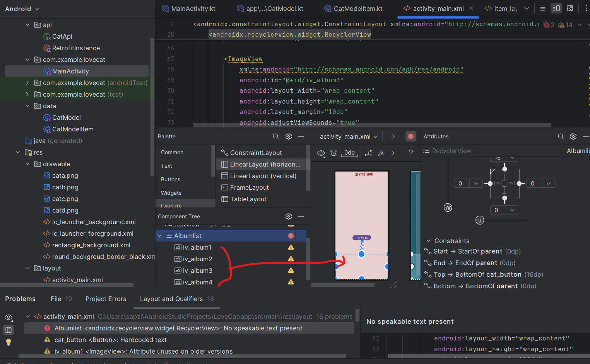Click the Albumlist error icon in Component Tree
This screenshot has width=590, height=364.
pos(291,236)
